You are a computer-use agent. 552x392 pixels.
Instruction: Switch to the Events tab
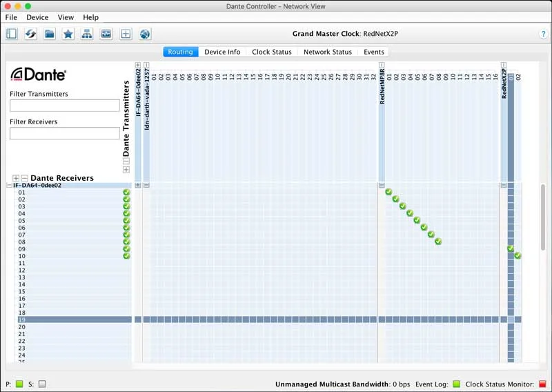coord(374,52)
